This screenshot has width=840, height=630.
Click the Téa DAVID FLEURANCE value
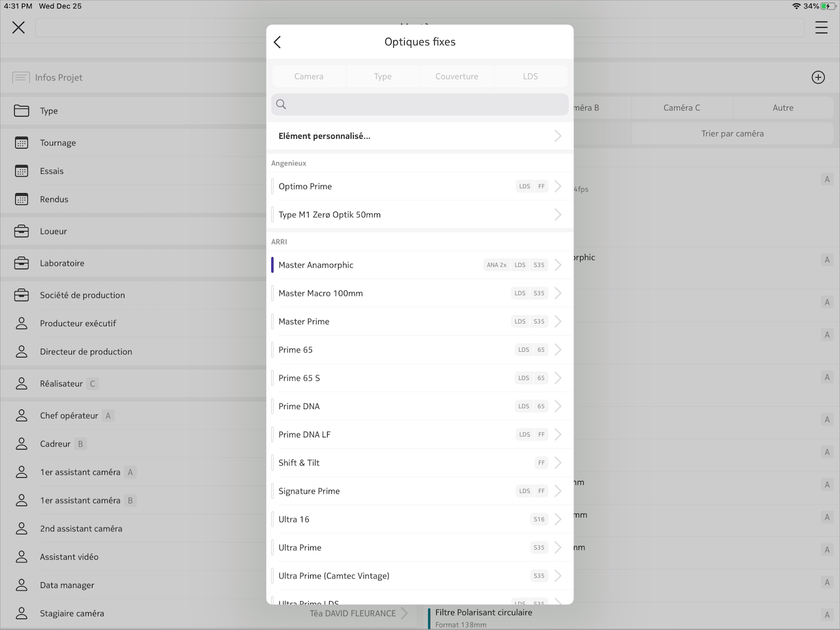tap(353, 614)
